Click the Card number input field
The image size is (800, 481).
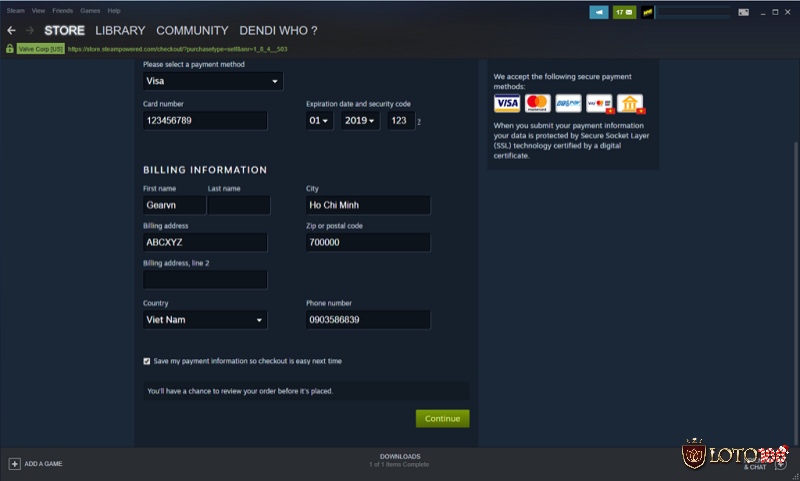pos(205,121)
